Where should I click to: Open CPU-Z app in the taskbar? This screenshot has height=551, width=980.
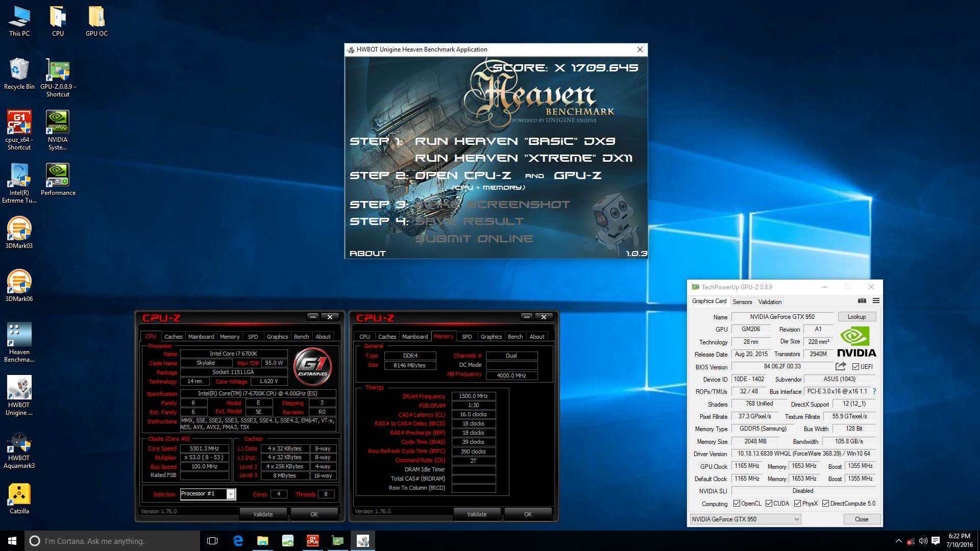pos(312,541)
